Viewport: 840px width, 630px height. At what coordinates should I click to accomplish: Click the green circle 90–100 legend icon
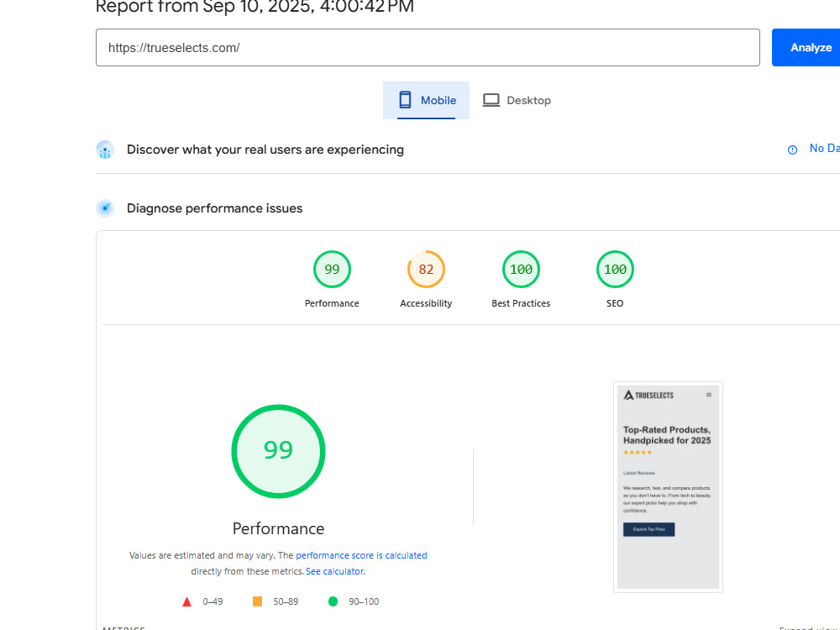333,601
